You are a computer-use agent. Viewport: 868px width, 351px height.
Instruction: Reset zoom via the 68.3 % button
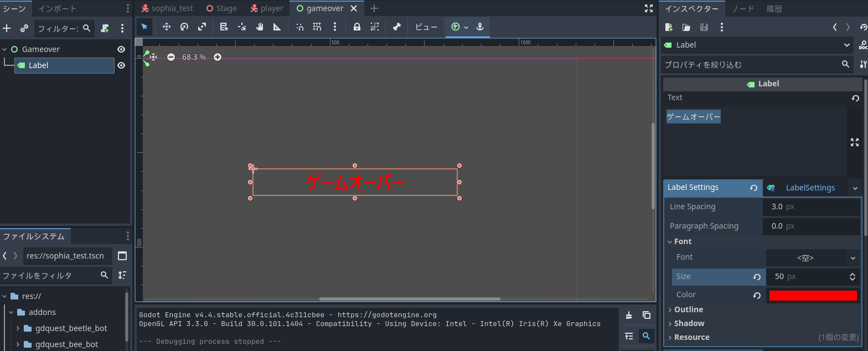194,57
